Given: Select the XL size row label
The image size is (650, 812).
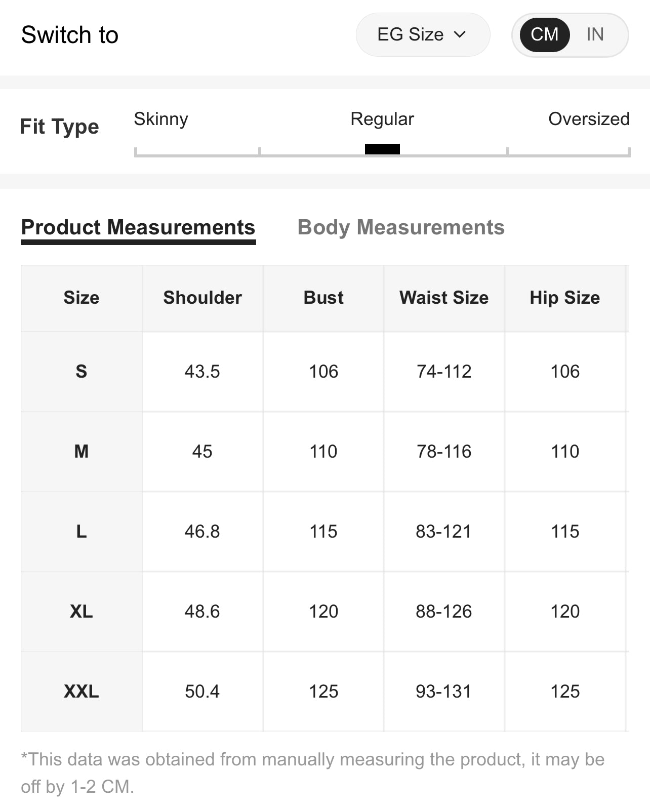Looking at the screenshot, I should pos(82,612).
